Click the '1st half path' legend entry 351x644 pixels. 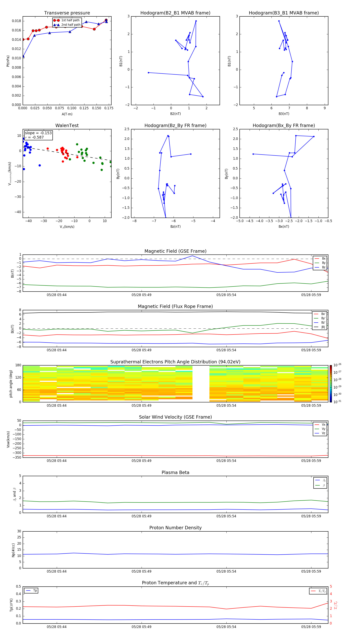pyautogui.click(x=66, y=20)
